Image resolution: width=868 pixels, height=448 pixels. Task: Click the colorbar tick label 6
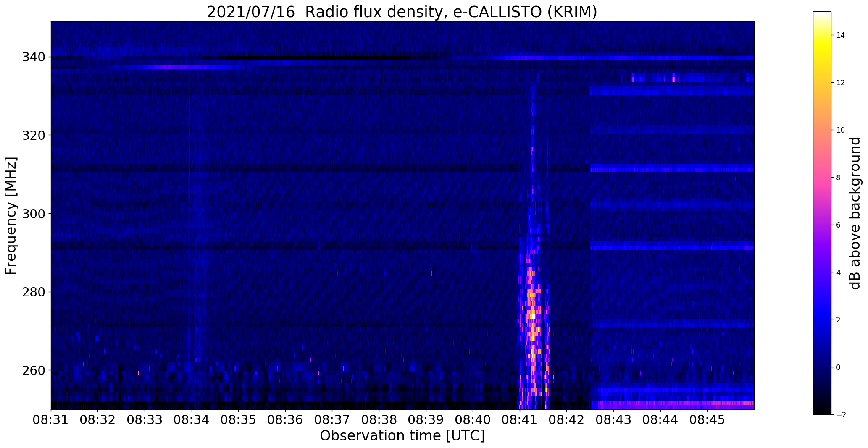click(x=838, y=225)
